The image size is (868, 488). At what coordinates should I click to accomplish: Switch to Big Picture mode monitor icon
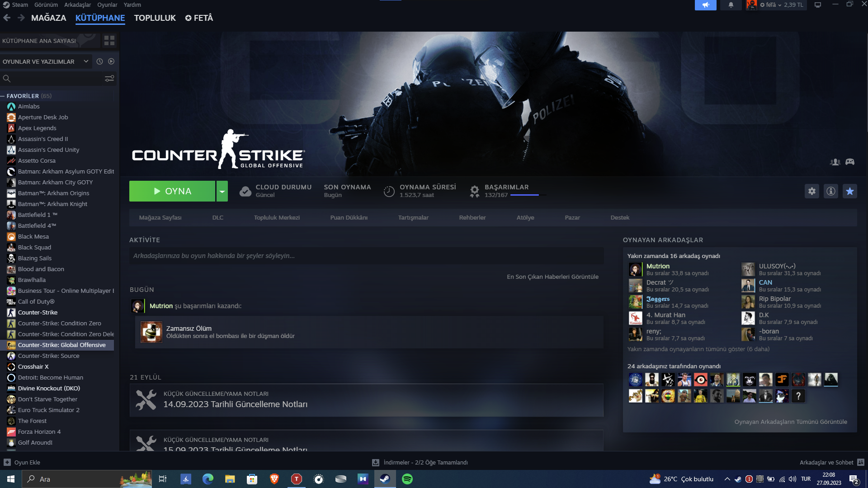point(817,5)
